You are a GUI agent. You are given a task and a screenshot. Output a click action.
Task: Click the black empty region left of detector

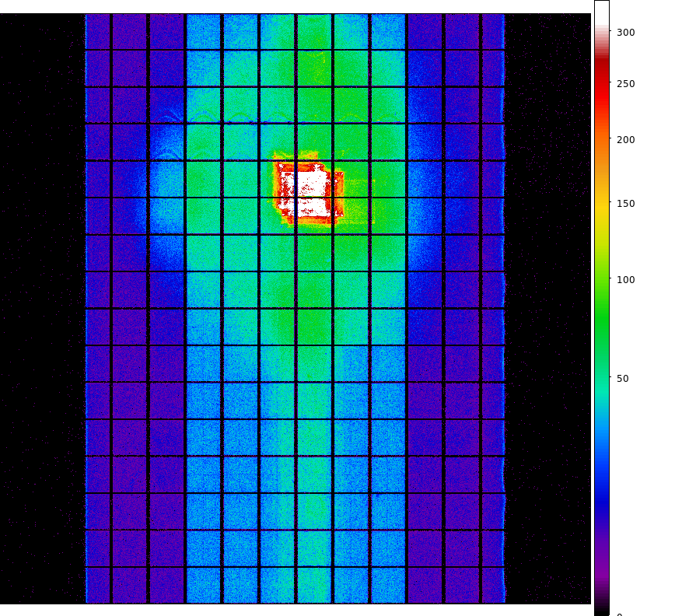[x=43, y=311]
